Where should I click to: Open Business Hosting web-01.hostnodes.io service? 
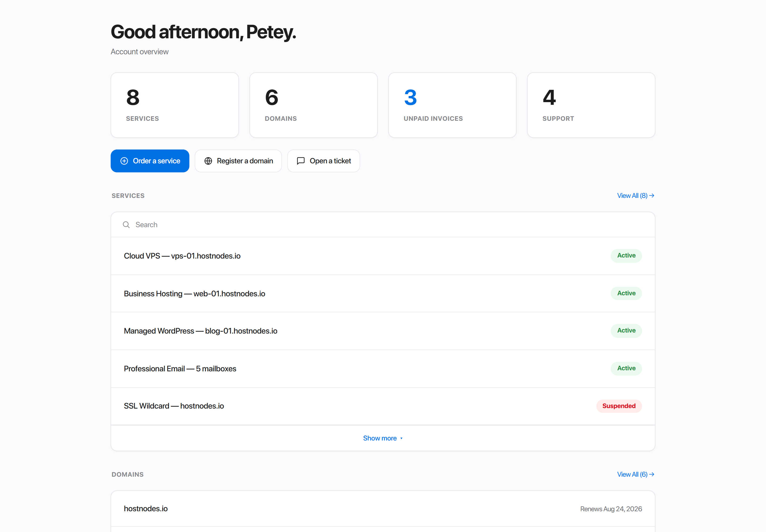tap(383, 293)
